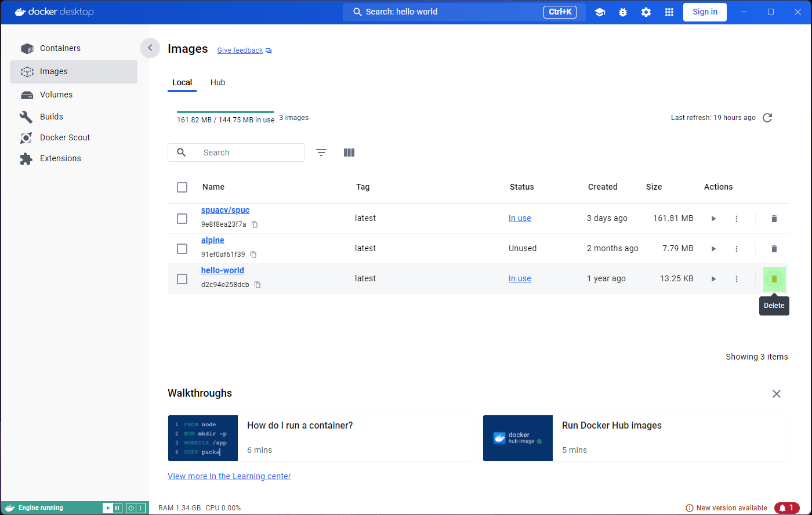Copy the spuacv/spuc image ID 9e8f8ea23f7a
Screen dimensions: 812x515
point(255,224)
